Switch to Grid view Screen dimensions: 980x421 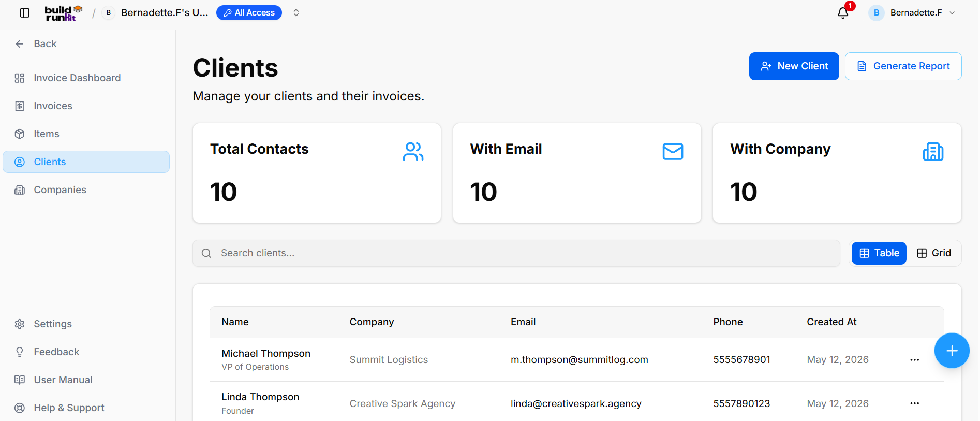(x=934, y=253)
